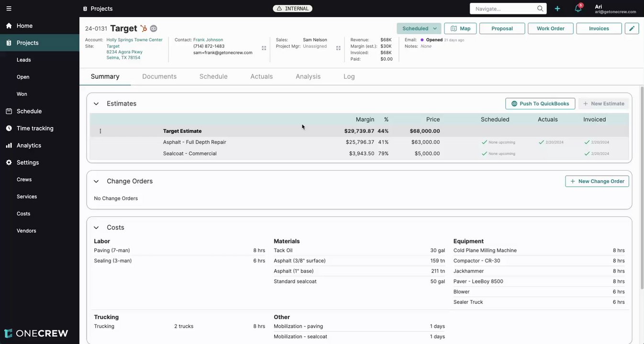Collapse the Estimates section
This screenshot has width=644, height=344.
[96, 104]
